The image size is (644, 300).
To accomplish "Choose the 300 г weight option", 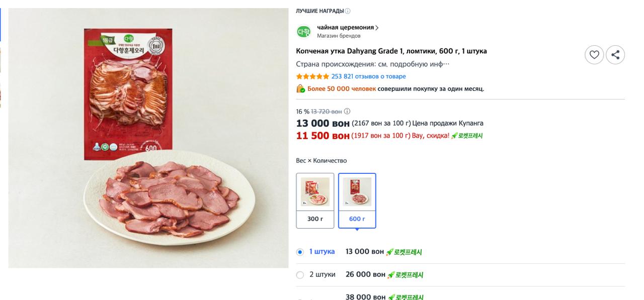I will tap(315, 201).
